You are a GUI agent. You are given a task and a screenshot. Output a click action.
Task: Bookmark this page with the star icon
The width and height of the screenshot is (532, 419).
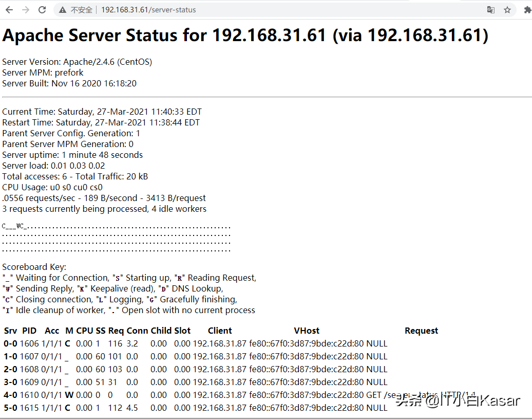pos(507,10)
